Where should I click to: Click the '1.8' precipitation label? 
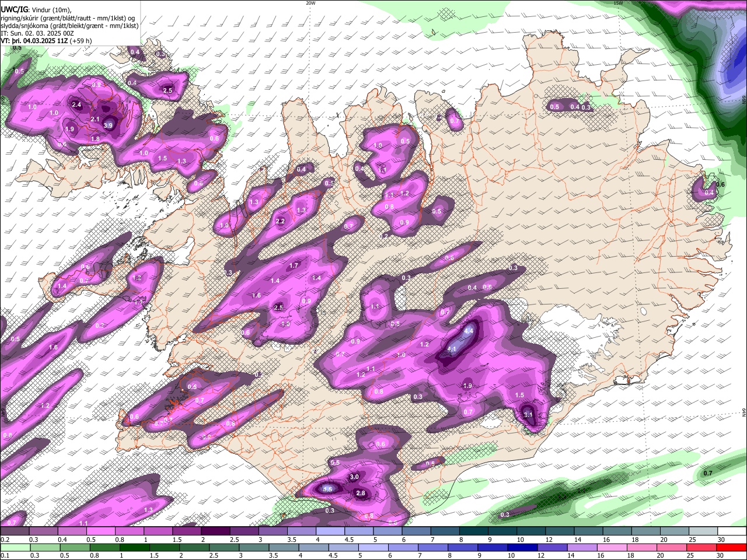(95, 139)
